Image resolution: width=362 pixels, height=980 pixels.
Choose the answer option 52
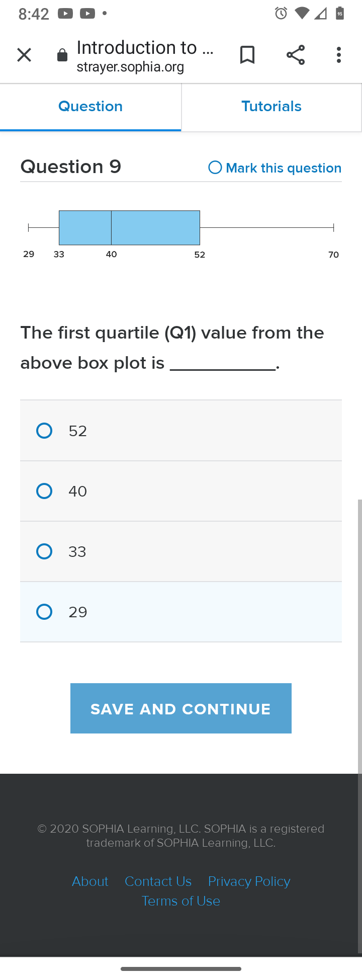point(181,431)
